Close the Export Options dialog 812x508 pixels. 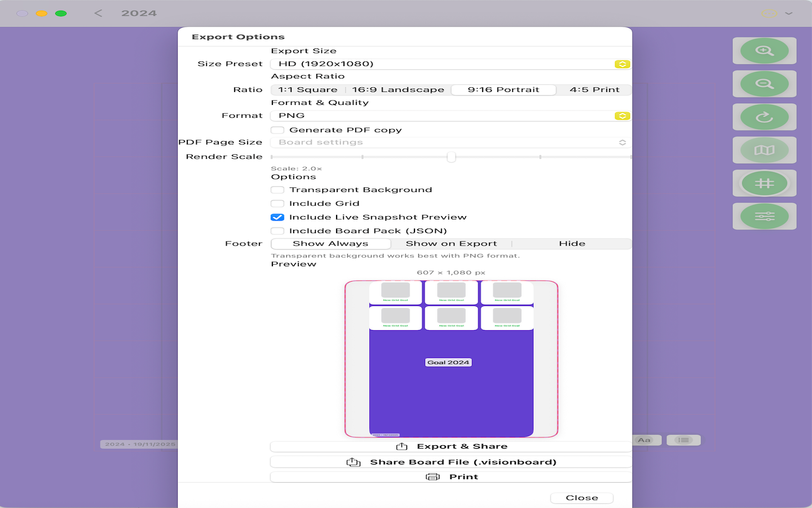pos(582,498)
